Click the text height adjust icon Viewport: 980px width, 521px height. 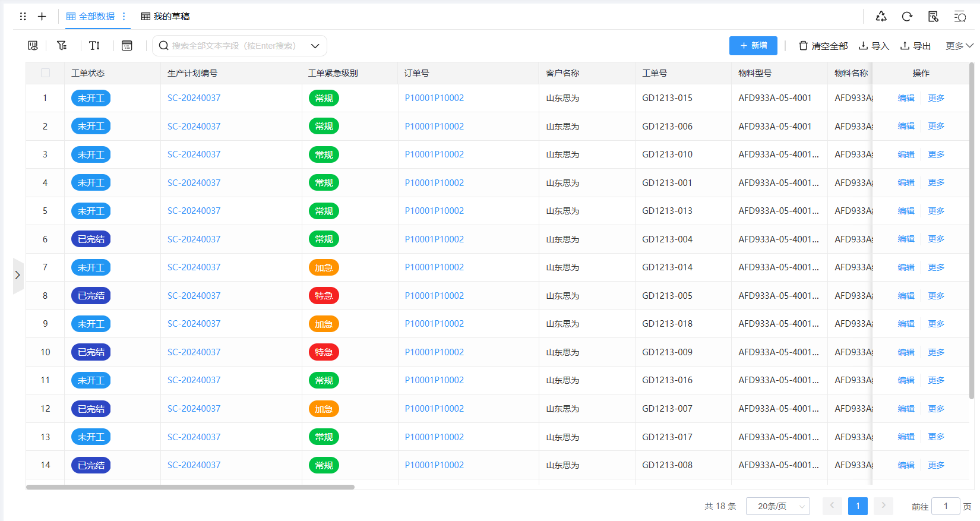coord(94,46)
